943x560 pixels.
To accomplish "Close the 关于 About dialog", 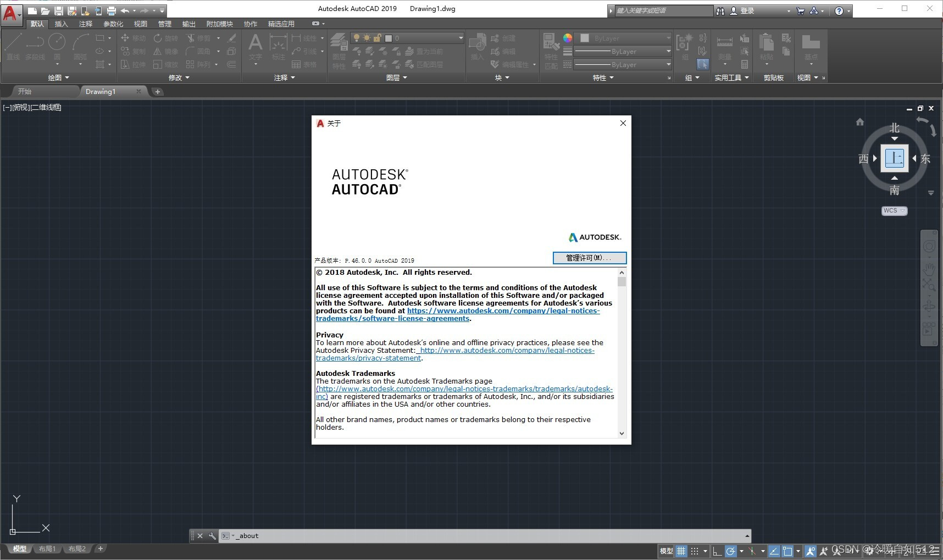I will pyautogui.click(x=623, y=123).
